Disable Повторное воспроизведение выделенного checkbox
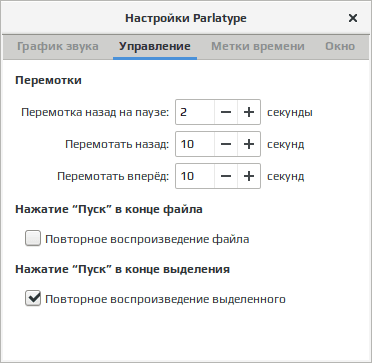This screenshot has width=372, height=363. 33,298
